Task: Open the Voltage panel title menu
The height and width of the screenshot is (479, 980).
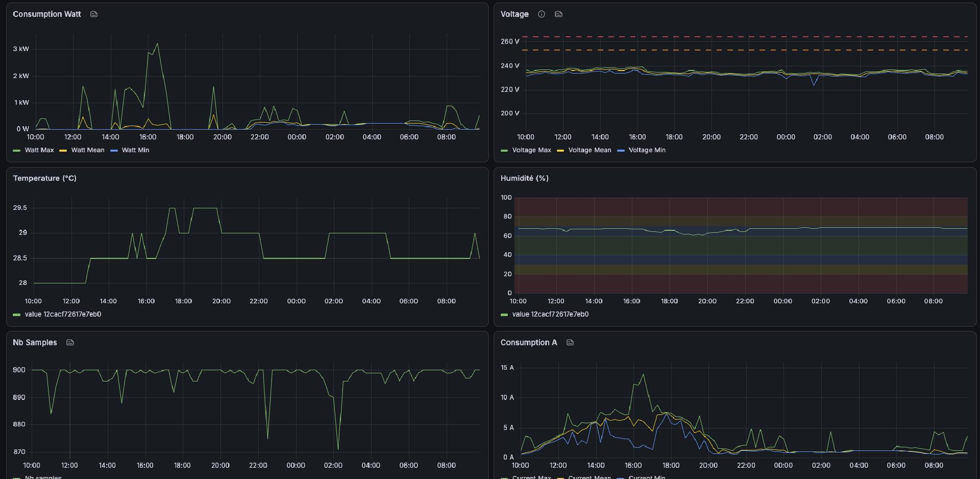Action: (x=514, y=14)
